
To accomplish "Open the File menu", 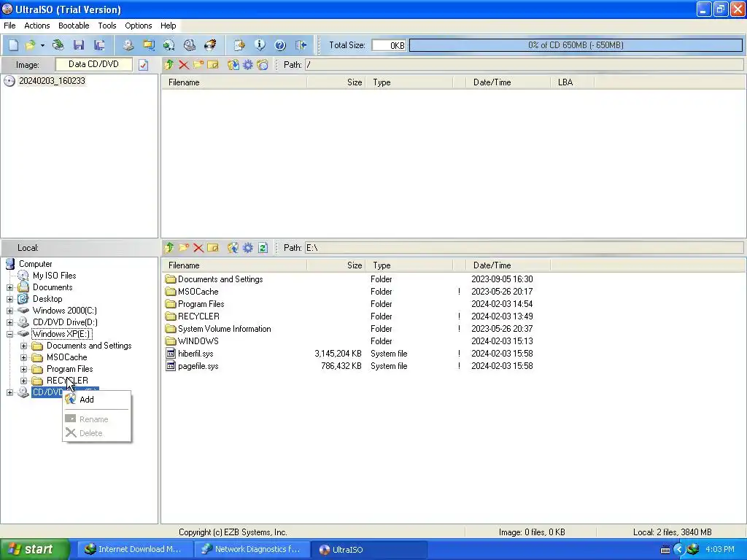I will 9,26.
